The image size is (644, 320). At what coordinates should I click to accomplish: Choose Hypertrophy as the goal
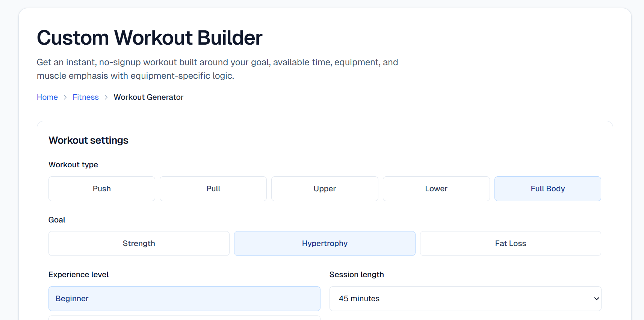click(x=325, y=243)
